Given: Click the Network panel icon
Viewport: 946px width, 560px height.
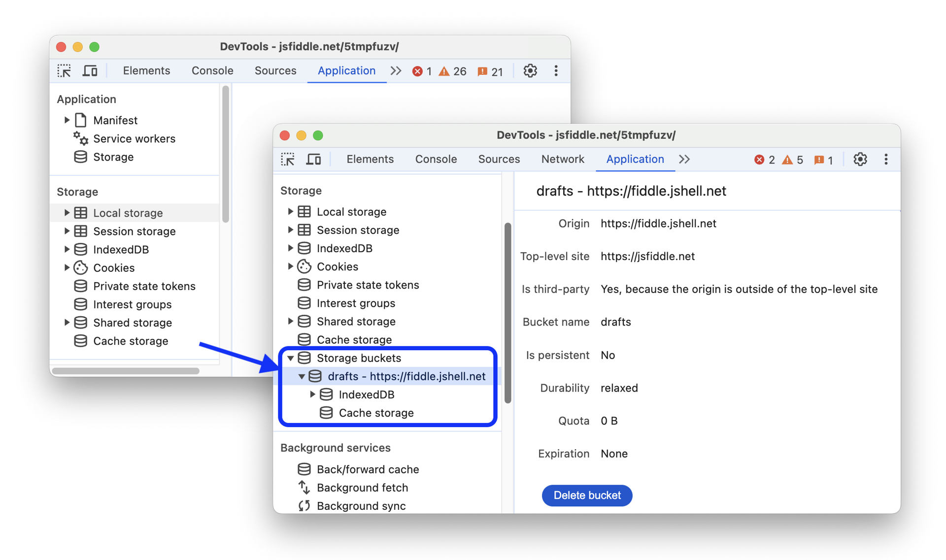Looking at the screenshot, I should click(x=562, y=160).
